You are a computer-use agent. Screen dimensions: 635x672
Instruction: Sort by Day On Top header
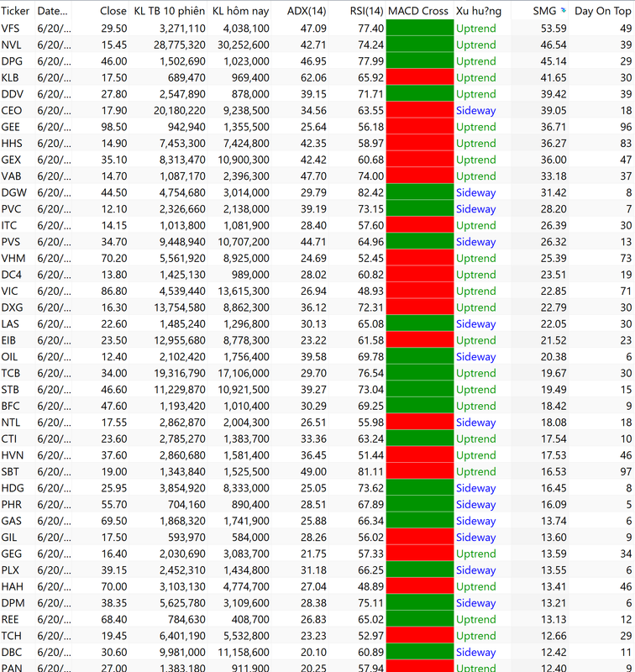pos(602,11)
